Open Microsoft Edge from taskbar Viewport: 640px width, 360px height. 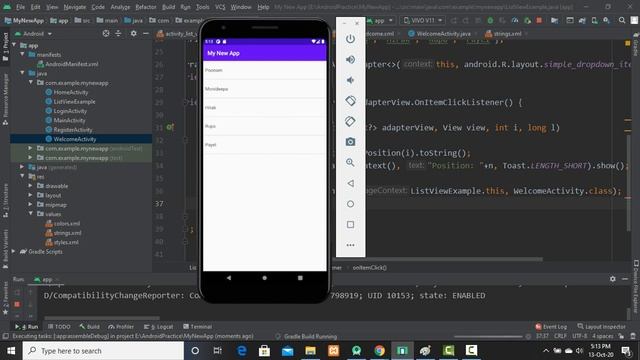coord(242,351)
